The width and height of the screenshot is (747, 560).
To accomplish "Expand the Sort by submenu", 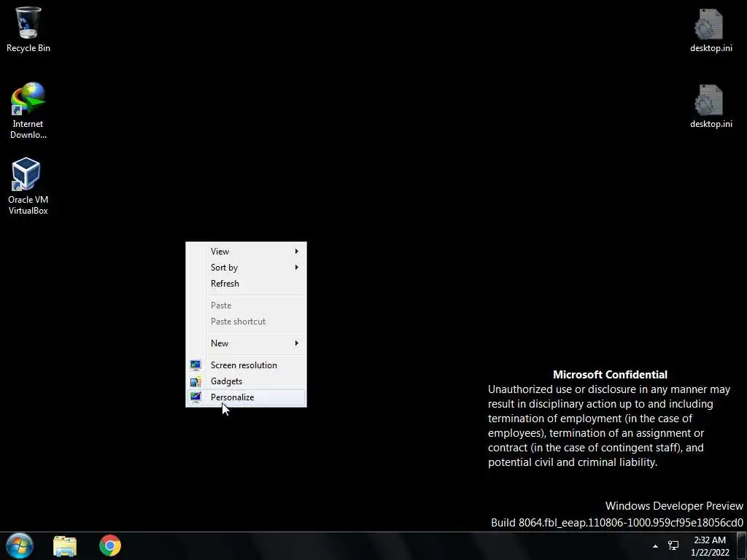I will (246, 267).
